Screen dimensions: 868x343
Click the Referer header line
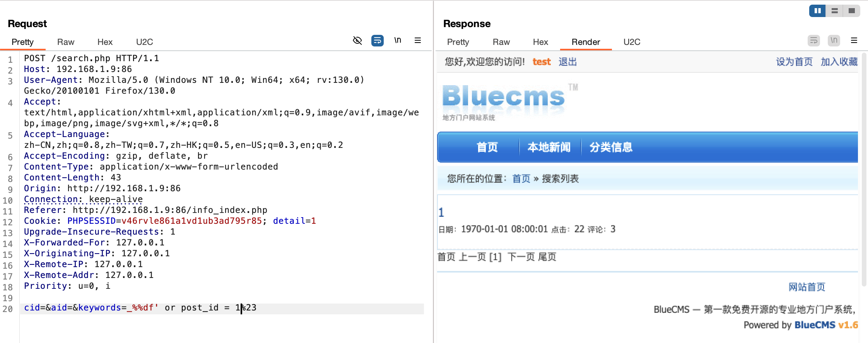[145, 210]
